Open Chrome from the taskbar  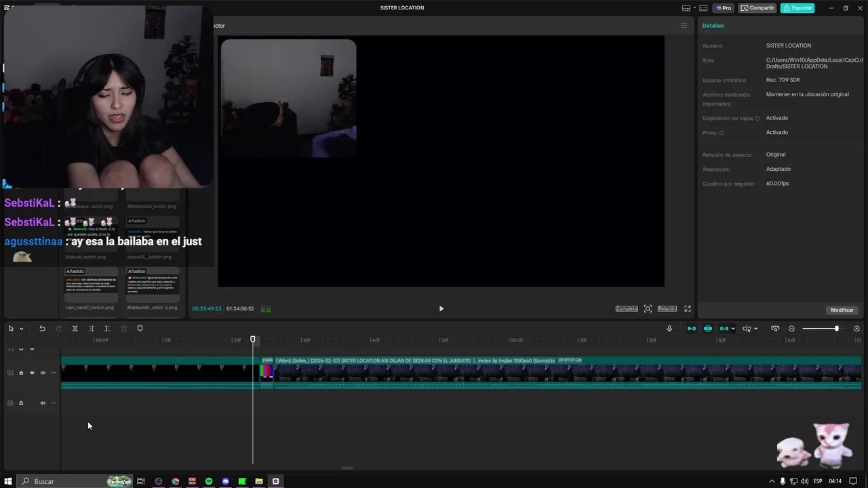click(x=176, y=481)
